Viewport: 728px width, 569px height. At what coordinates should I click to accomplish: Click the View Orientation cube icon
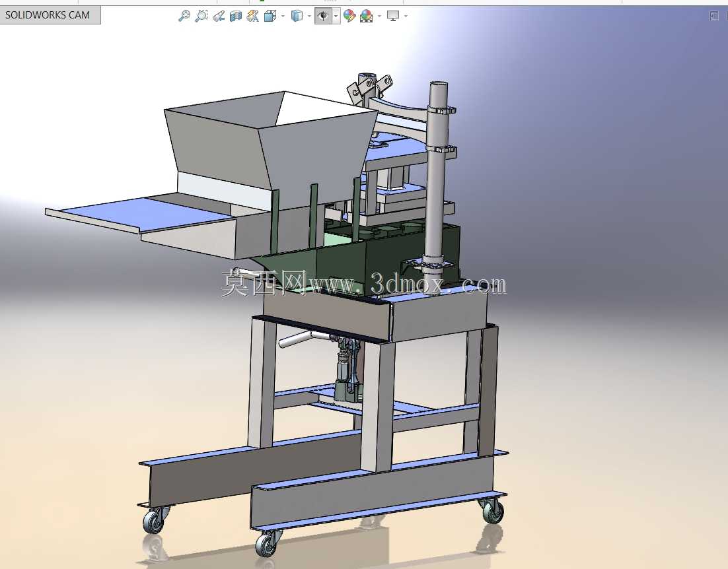[x=270, y=17]
